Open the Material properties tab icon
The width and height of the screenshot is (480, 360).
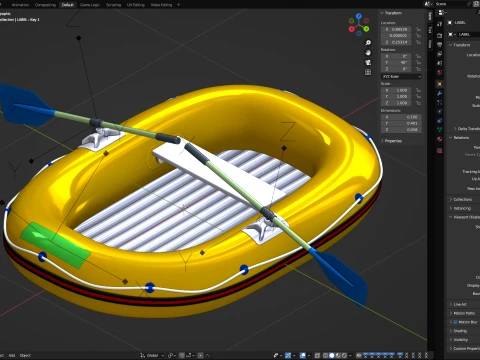(x=439, y=139)
